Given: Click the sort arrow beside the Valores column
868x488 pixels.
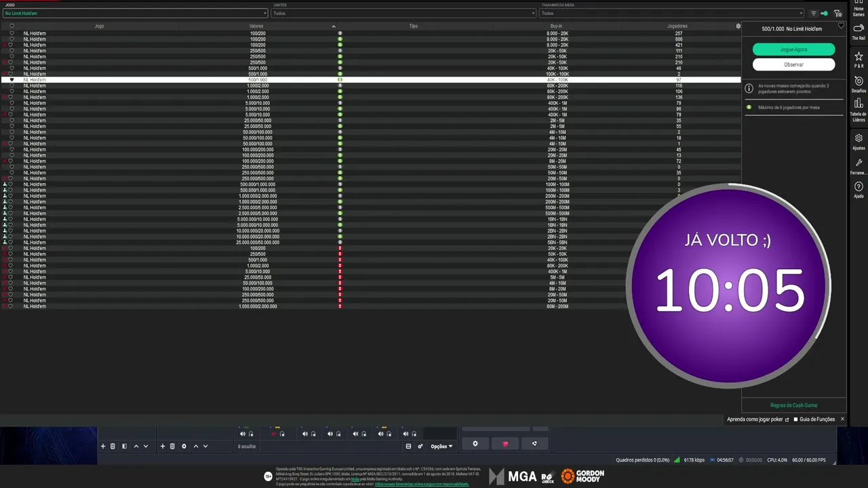Looking at the screenshot, I should [x=334, y=26].
